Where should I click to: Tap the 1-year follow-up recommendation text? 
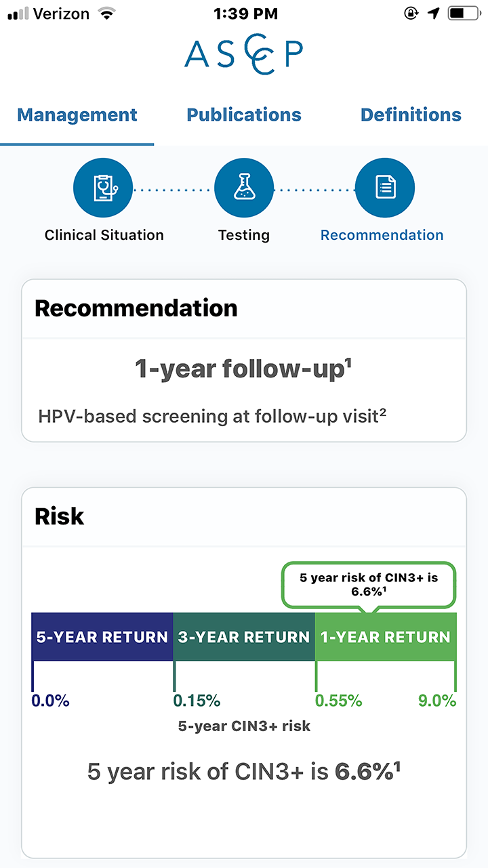click(244, 369)
